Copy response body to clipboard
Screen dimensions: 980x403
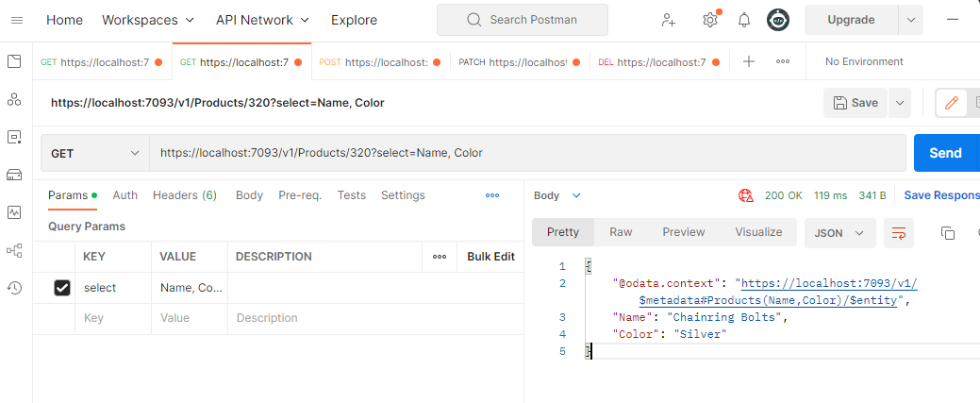coord(948,233)
